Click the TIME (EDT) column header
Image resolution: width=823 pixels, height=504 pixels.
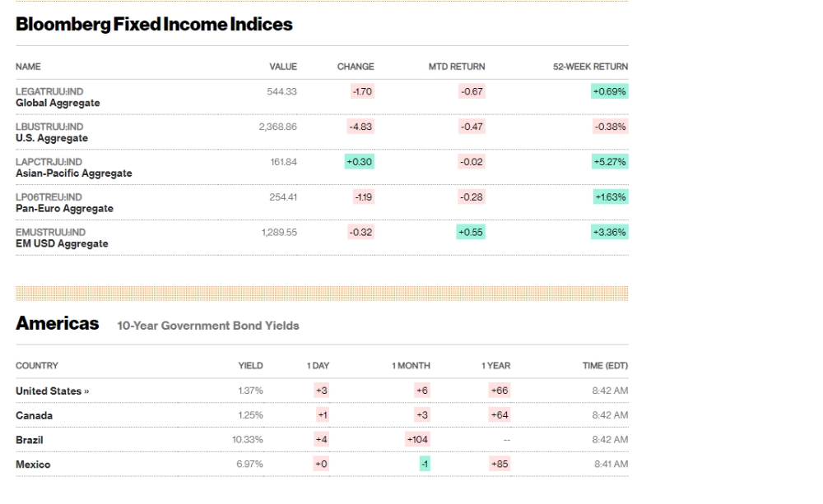(x=605, y=366)
